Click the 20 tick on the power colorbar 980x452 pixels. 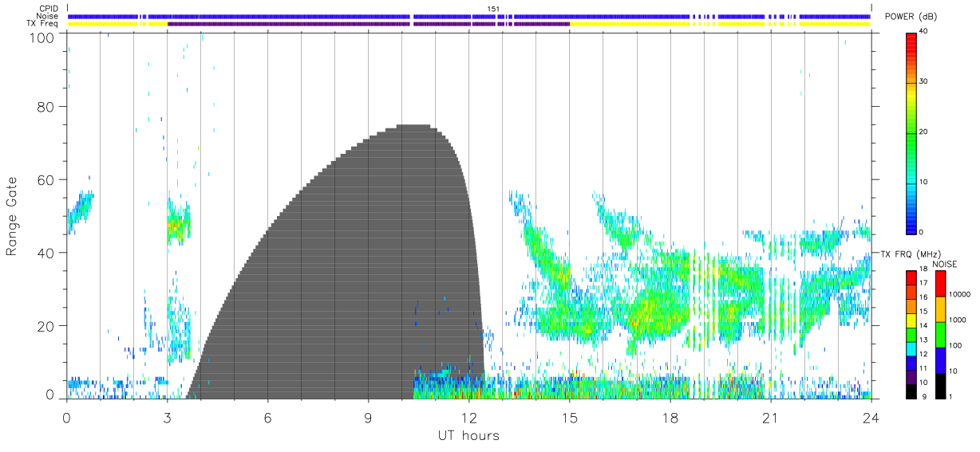(x=925, y=132)
